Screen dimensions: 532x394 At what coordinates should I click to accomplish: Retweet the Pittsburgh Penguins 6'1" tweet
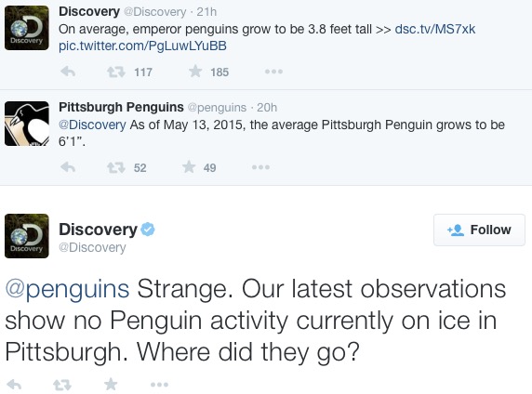116,167
